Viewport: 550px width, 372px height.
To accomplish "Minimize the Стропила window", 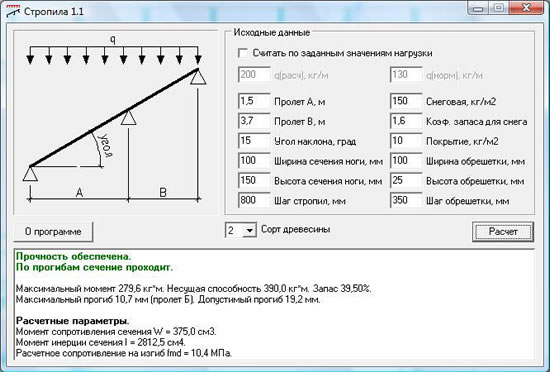I will pyautogui.click(x=478, y=8).
